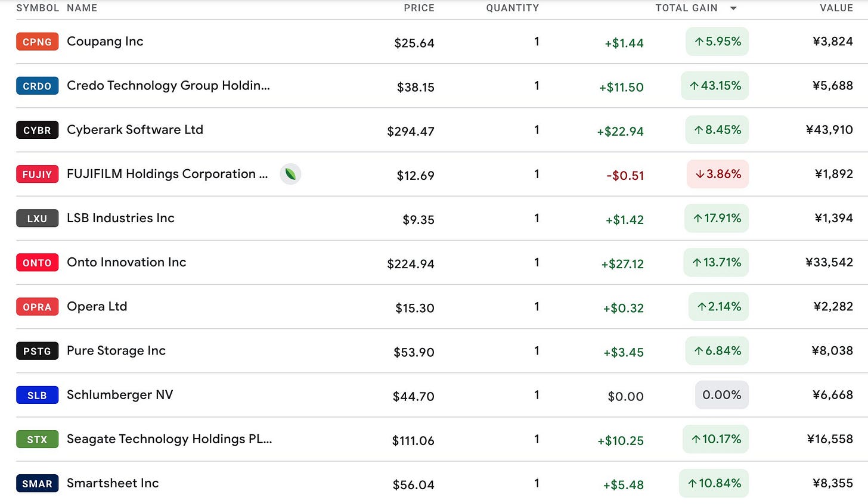Click the CRDO ticker badge
The height and width of the screenshot is (504, 868).
(37, 86)
